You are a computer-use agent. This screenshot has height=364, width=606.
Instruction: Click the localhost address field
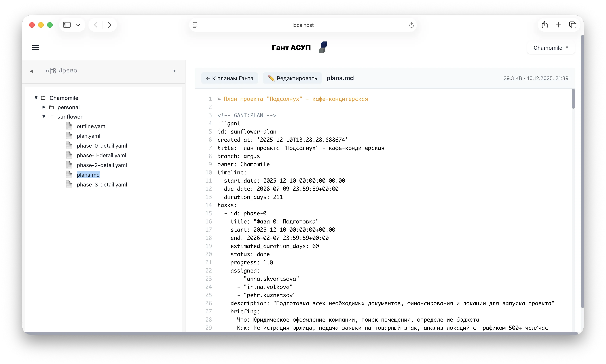[303, 25]
